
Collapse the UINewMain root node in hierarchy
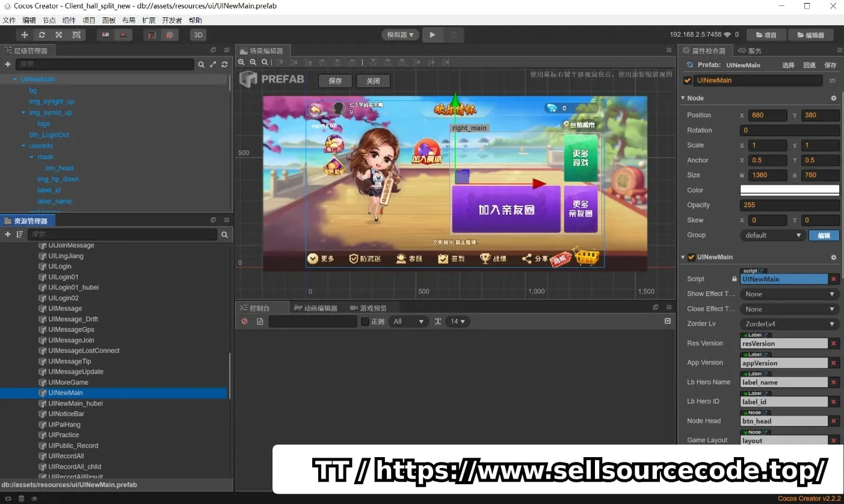click(x=15, y=79)
